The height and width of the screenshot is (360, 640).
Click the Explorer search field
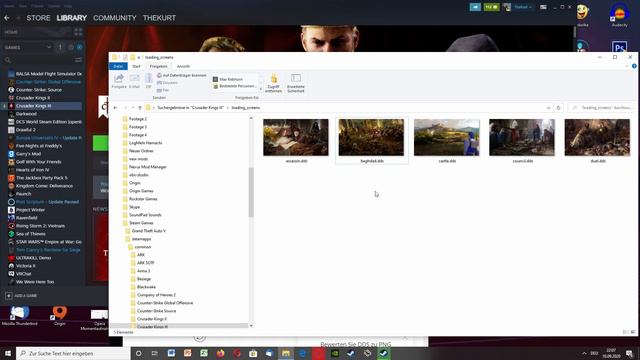pos(600,108)
